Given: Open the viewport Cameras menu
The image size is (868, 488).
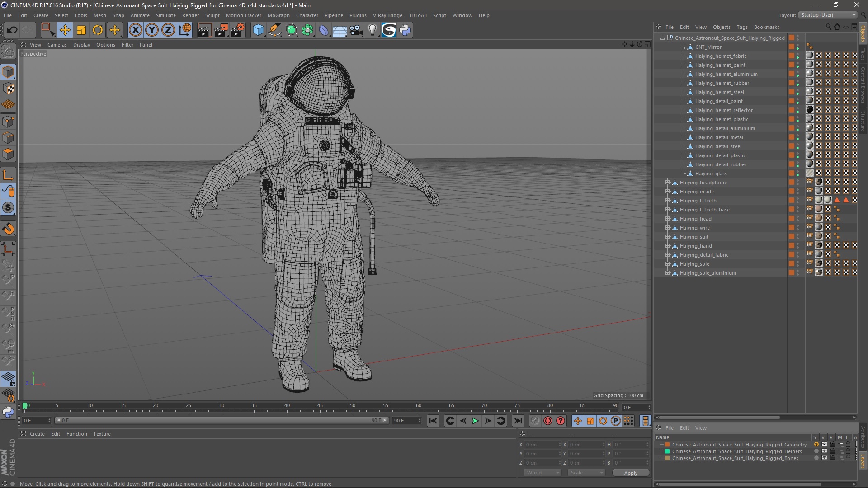Looking at the screenshot, I should (57, 45).
